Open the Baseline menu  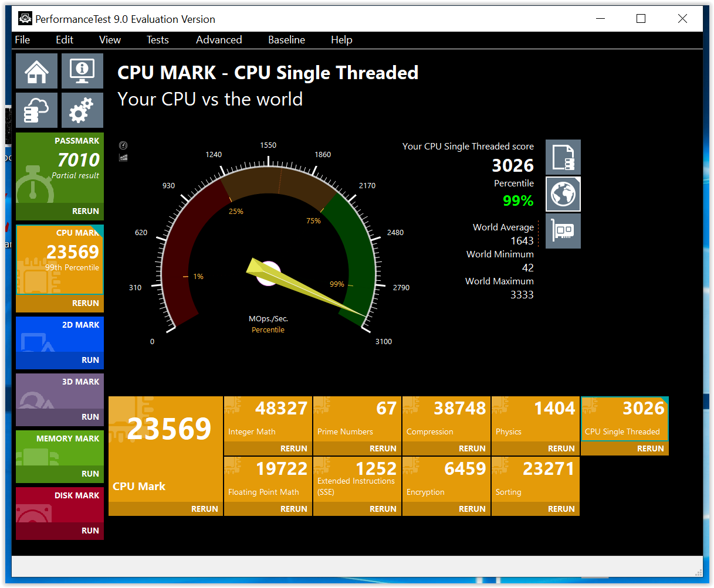(x=287, y=40)
